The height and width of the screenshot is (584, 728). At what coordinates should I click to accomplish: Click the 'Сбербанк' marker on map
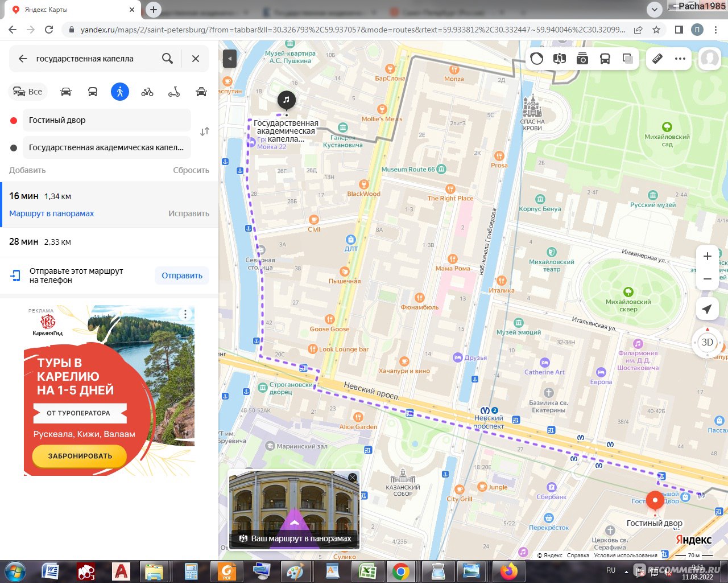(x=551, y=487)
